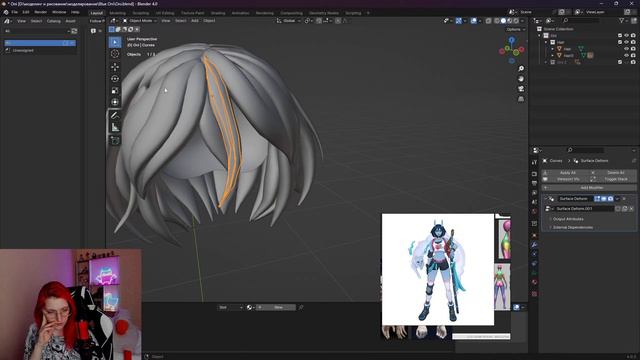Select the Measure tool
640x360 pixels.
(x=115, y=127)
